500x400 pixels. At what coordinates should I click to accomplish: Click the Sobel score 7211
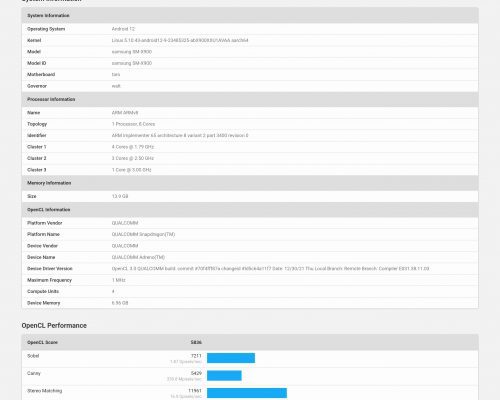(196, 356)
